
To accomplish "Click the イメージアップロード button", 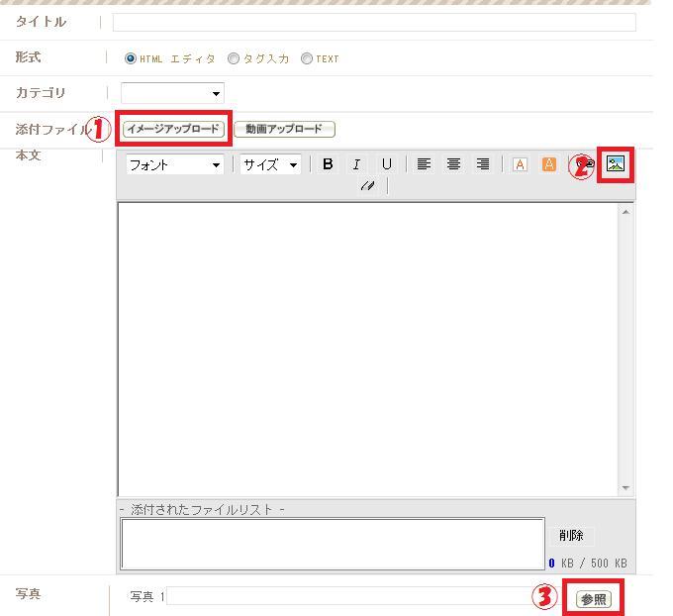I will (173, 129).
